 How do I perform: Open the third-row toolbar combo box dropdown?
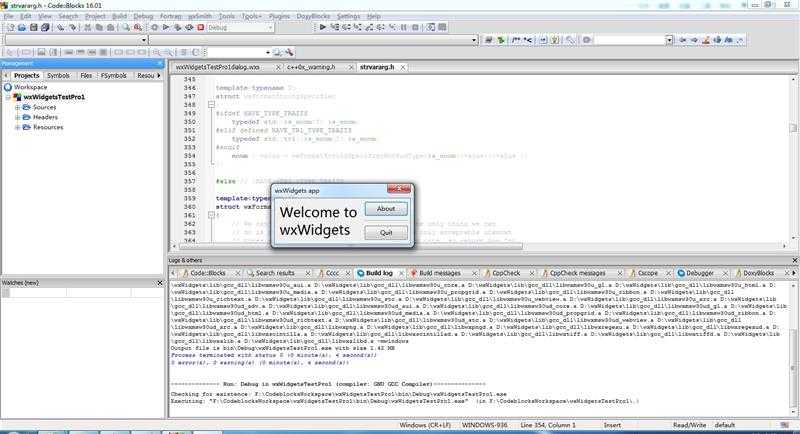[268, 52]
